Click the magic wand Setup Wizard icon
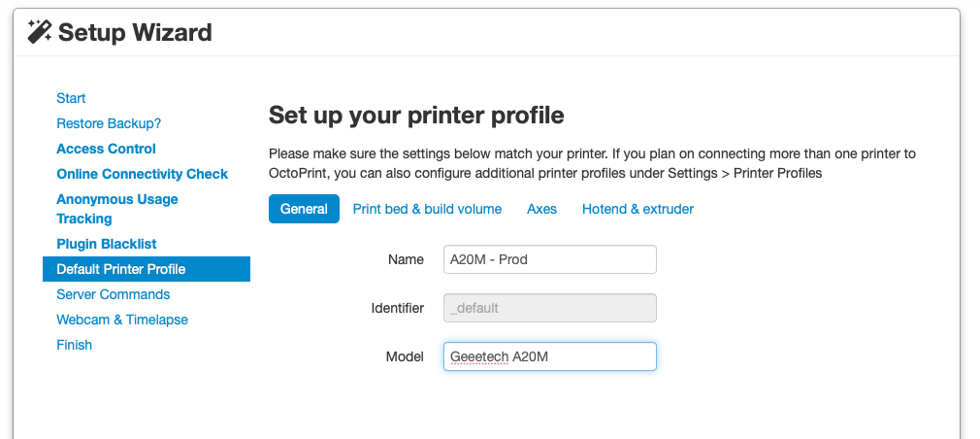The height and width of the screenshot is (439, 980). (39, 32)
